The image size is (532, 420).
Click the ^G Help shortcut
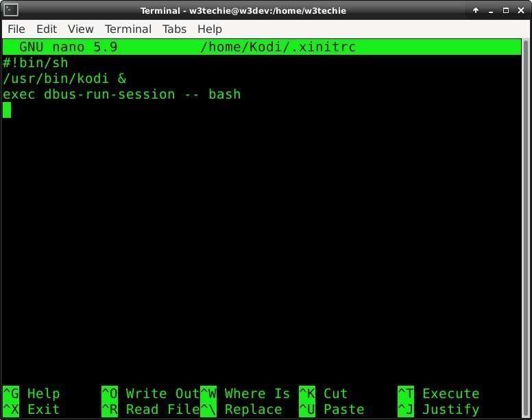[x=32, y=393]
